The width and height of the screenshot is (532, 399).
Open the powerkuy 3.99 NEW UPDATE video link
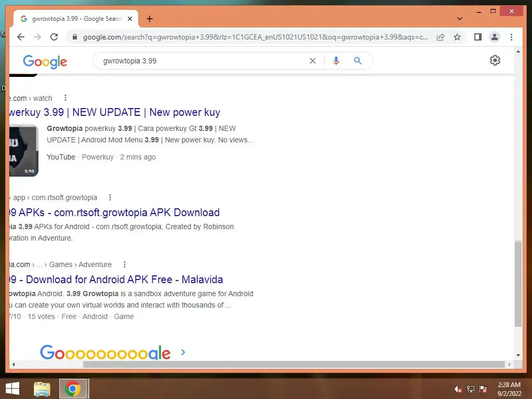coord(115,112)
